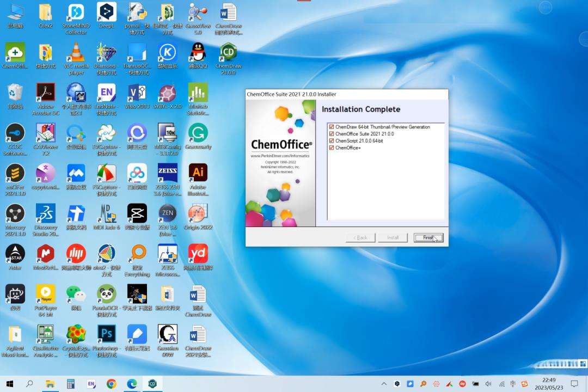Select the EndNote shortcut icon

[x=107, y=99]
